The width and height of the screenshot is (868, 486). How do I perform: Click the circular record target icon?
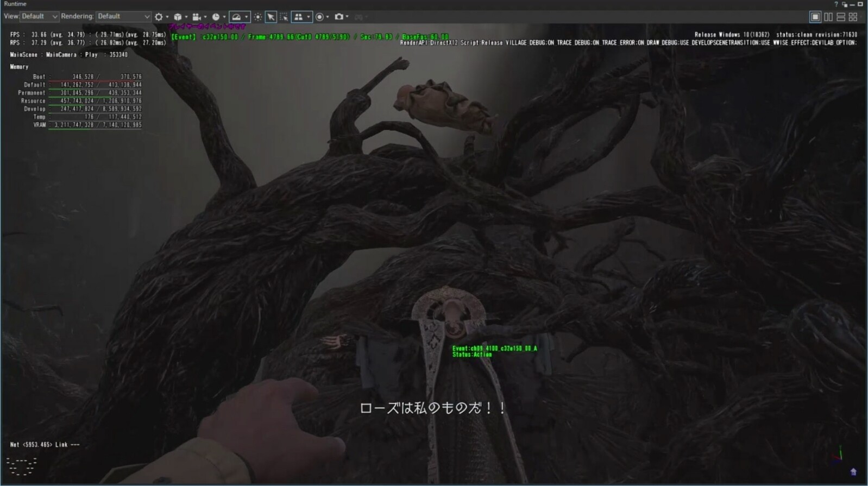319,17
